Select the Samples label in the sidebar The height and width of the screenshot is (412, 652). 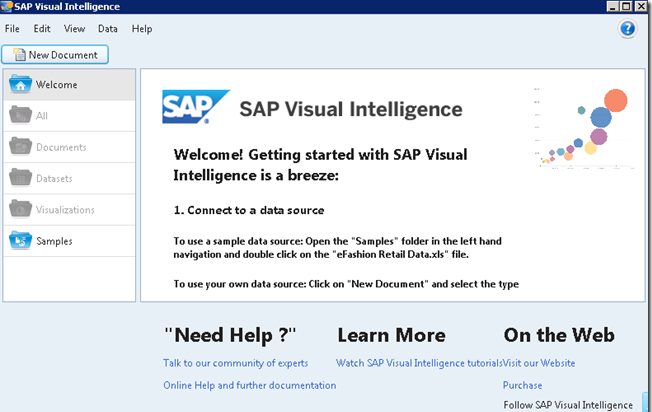(54, 241)
